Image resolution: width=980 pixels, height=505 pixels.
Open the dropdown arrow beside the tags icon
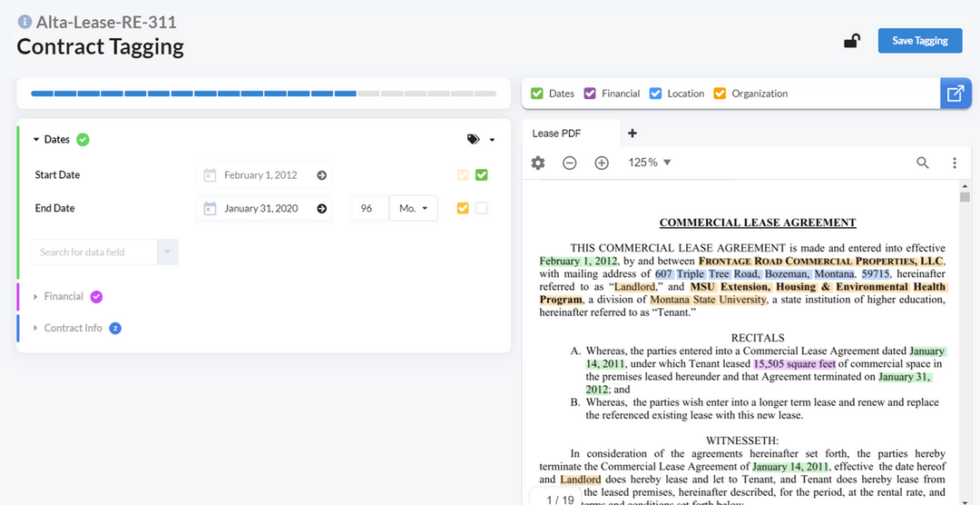(x=492, y=140)
